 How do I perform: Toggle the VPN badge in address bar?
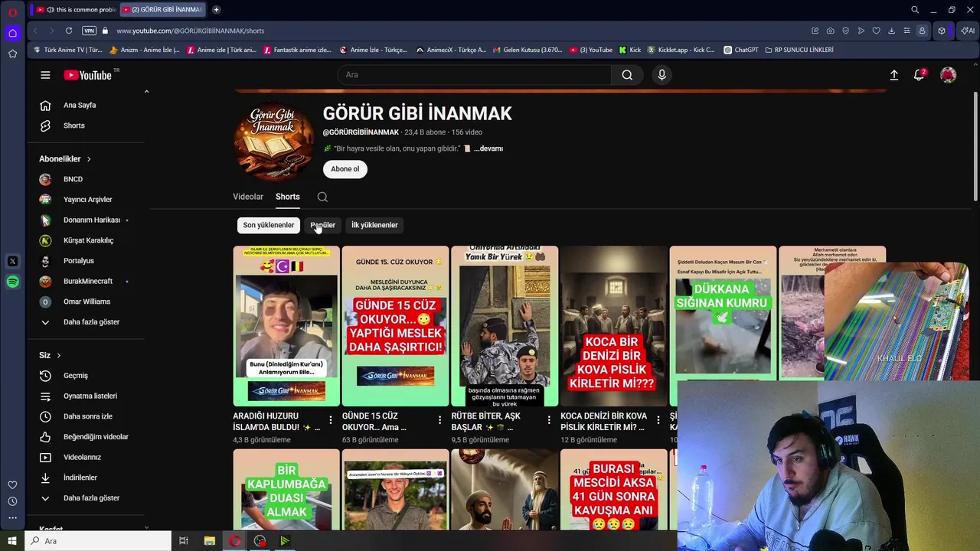point(89,31)
